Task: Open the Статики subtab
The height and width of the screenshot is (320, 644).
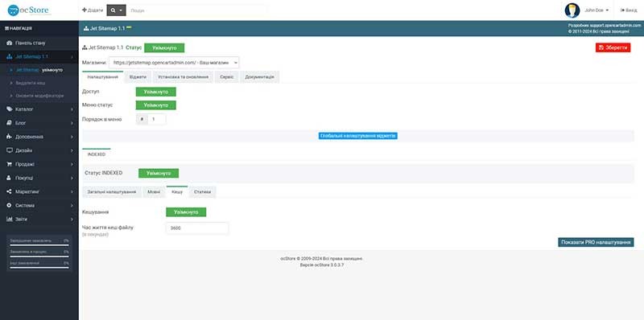Action: coord(203,192)
